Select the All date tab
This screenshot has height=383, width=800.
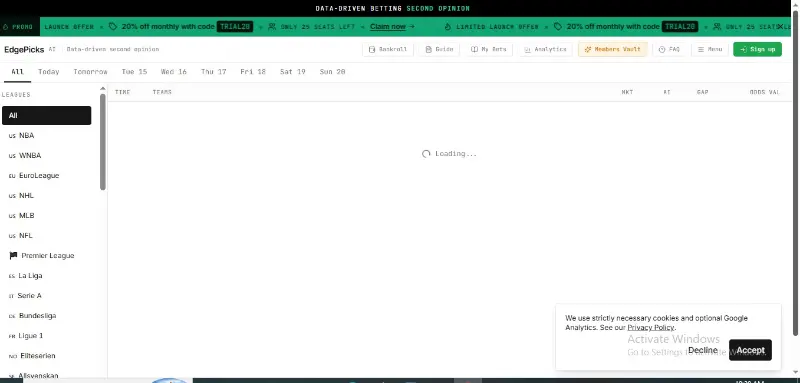[x=17, y=72]
